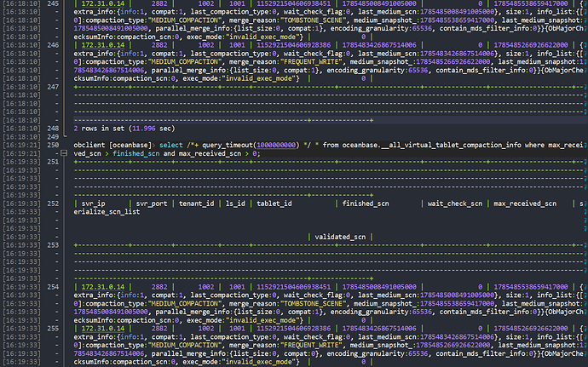The image size is (588, 367).
Task: Click the 'ls_id' column header
Action: tap(235, 204)
